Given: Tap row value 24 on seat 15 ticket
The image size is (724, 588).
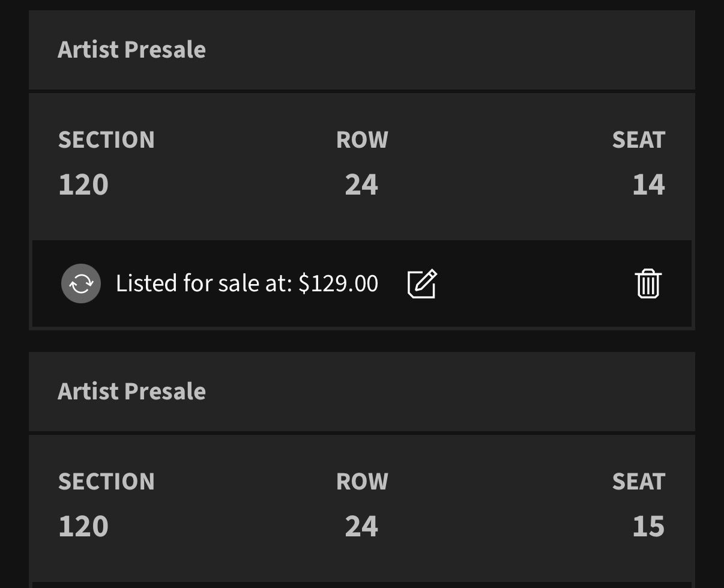Looking at the screenshot, I should coord(361,526).
